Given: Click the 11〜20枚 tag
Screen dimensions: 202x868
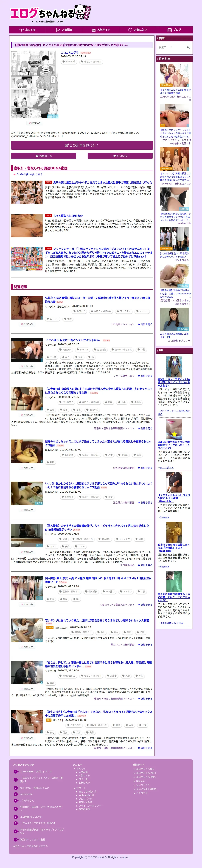Looking at the screenshot, I should [x=69, y=62].
